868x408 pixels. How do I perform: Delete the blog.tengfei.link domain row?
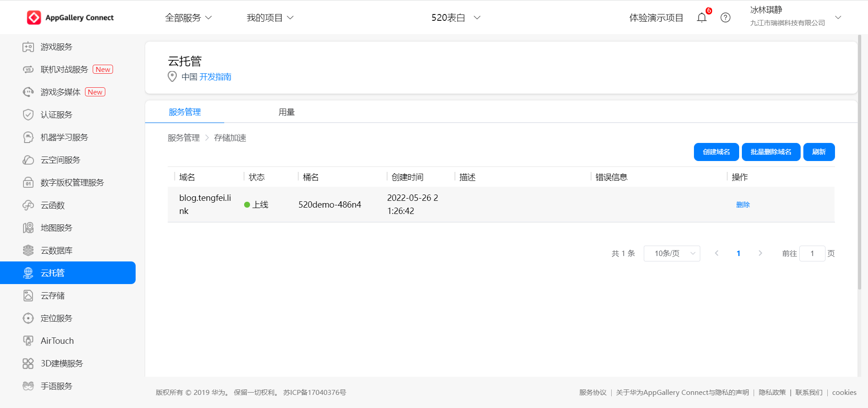(x=743, y=204)
